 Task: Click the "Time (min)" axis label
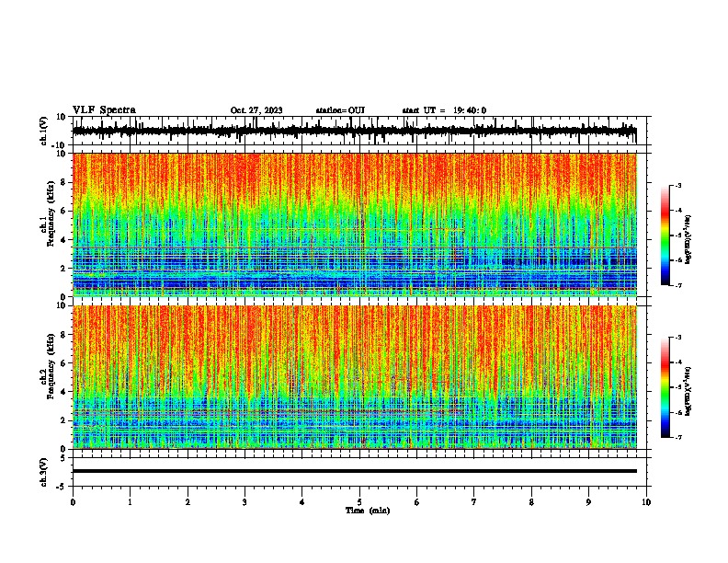368,511
